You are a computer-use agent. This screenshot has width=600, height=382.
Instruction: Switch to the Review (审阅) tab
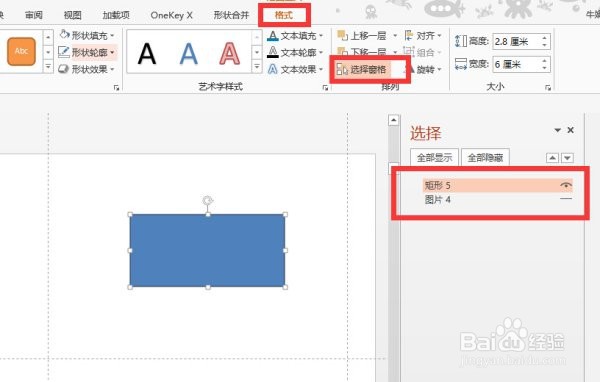pos(34,15)
